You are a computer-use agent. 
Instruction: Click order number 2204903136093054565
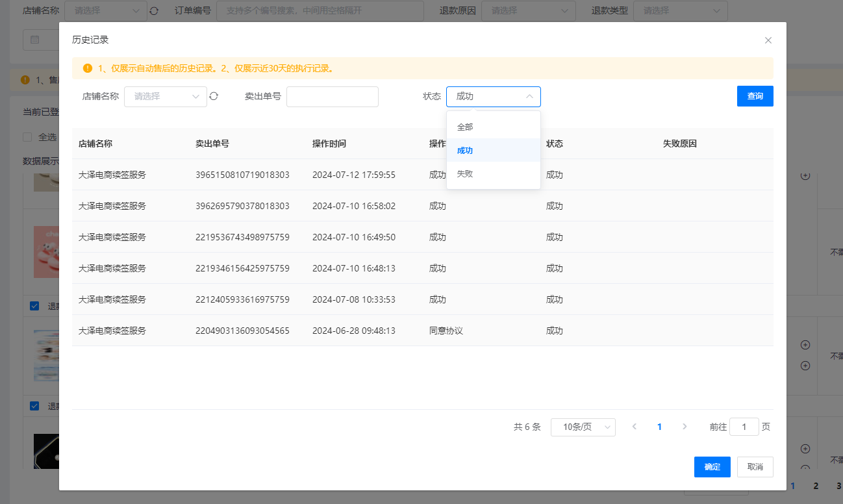pos(242,331)
